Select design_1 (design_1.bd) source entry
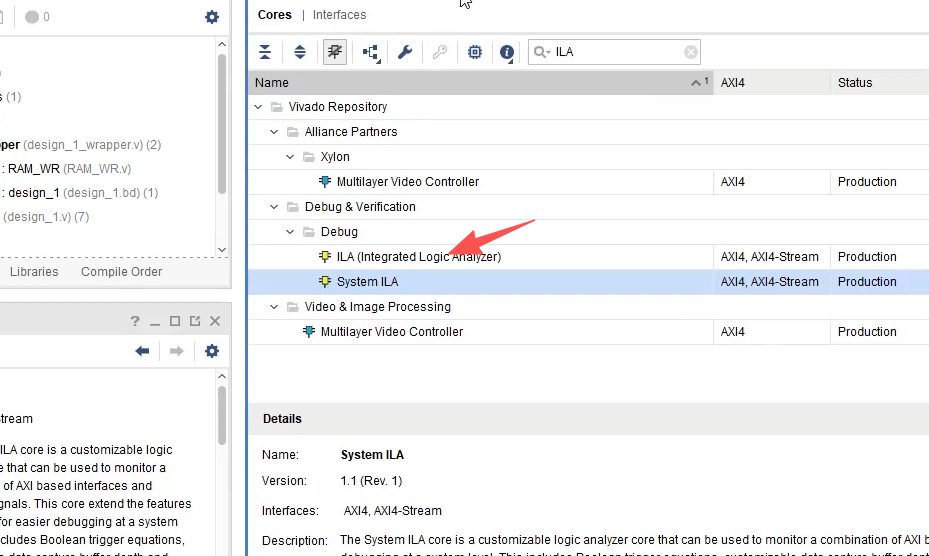The width and height of the screenshot is (929, 556). 83,193
